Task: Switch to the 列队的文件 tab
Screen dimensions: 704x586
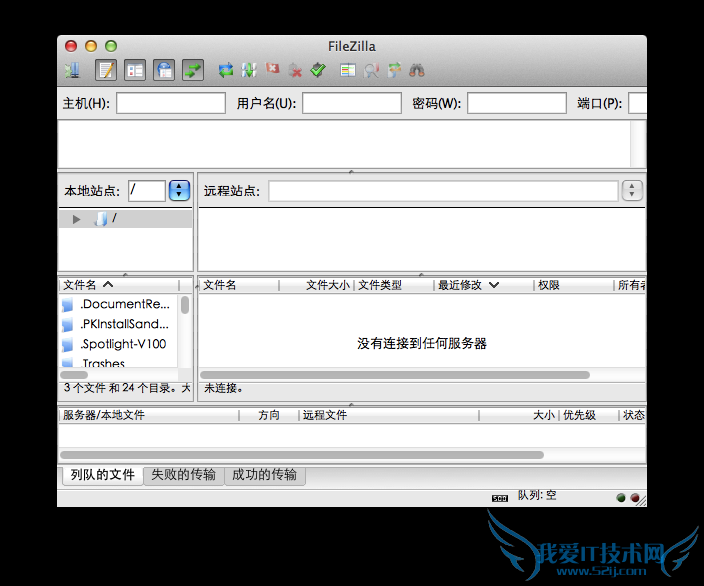Action: (102, 475)
